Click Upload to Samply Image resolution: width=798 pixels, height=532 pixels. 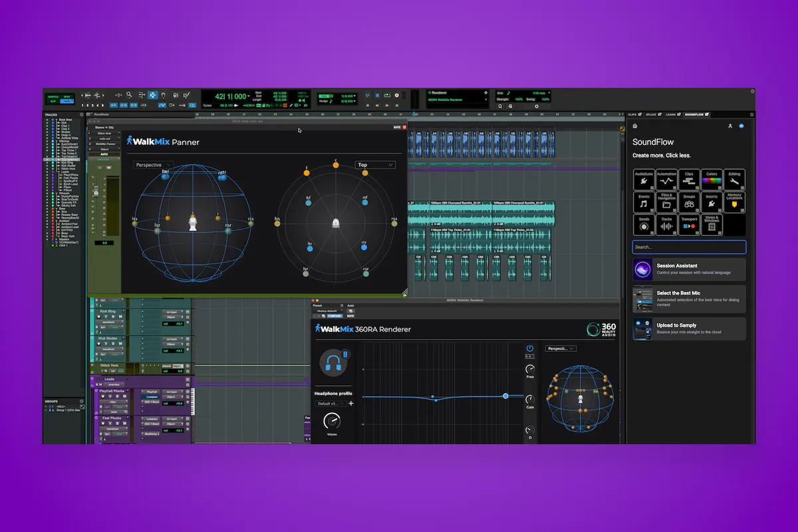point(688,329)
